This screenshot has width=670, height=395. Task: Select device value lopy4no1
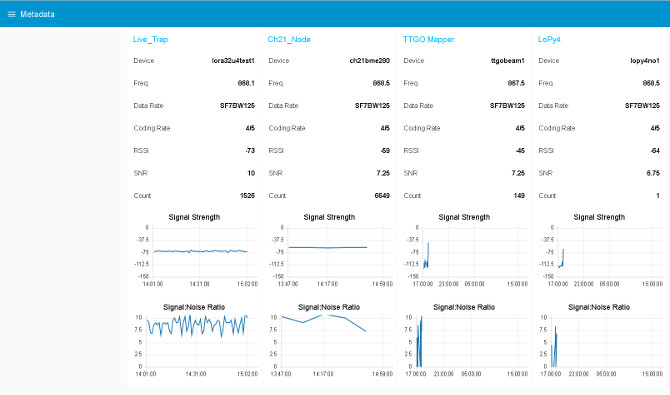pos(645,61)
